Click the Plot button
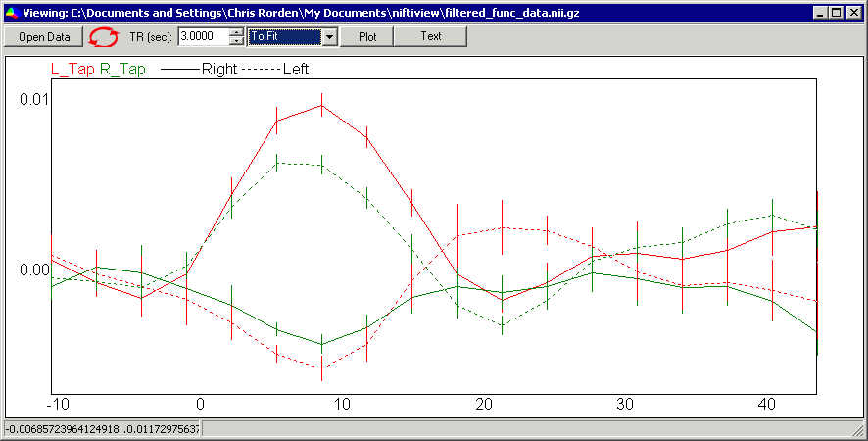The height and width of the screenshot is (441, 868). click(x=367, y=37)
